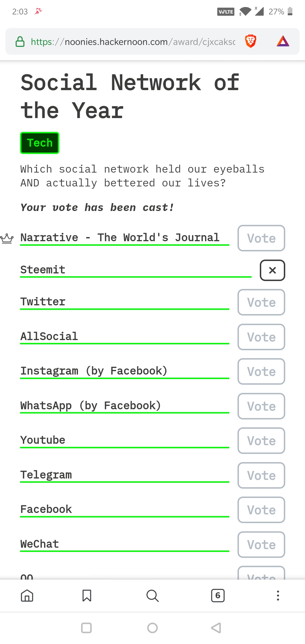
Task: Tap the secure padlock icon
Action: [20, 42]
